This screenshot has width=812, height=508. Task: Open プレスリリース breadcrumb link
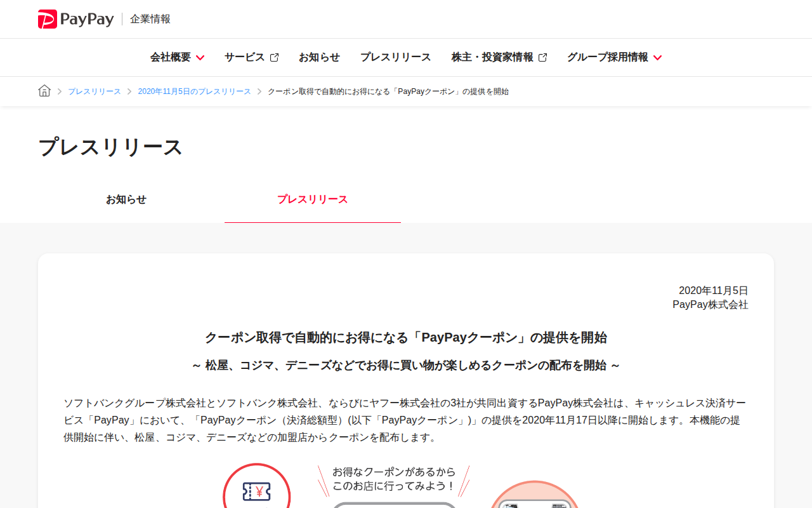tap(95, 91)
